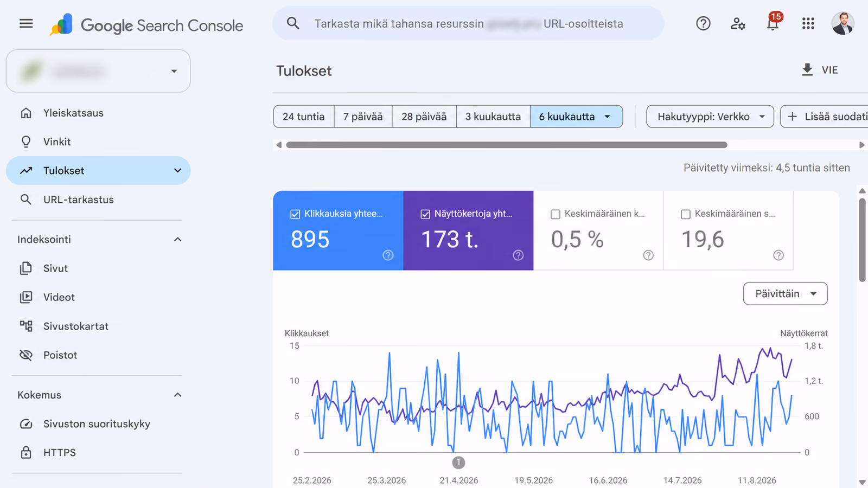Click the annotation marker 1 on chart
Viewport: 868px width, 488px height.
458,463
